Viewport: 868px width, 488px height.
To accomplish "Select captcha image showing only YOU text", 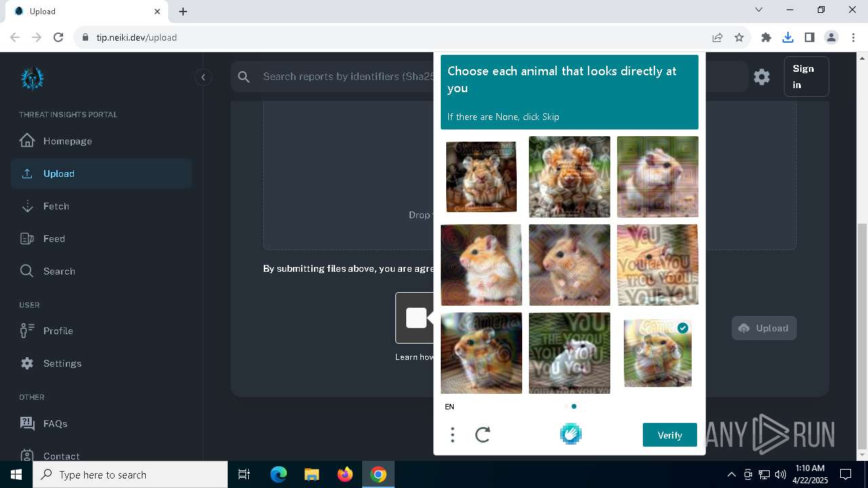I will tap(658, 265).
